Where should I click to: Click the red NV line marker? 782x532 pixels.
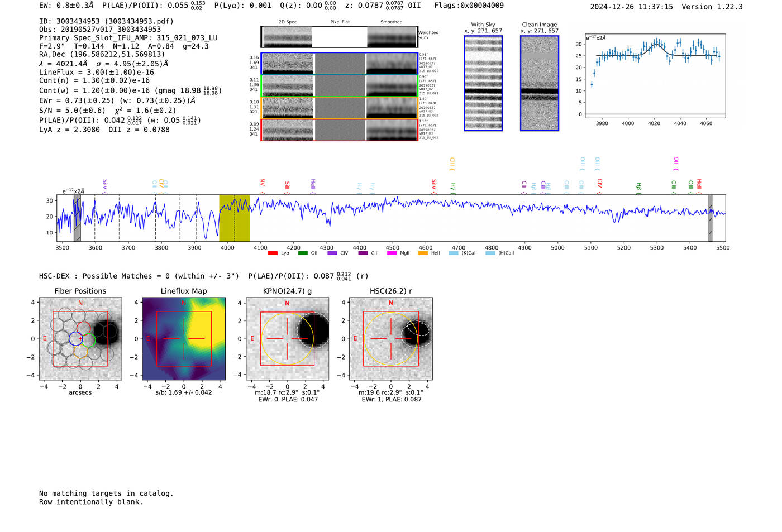coord(262,185)
